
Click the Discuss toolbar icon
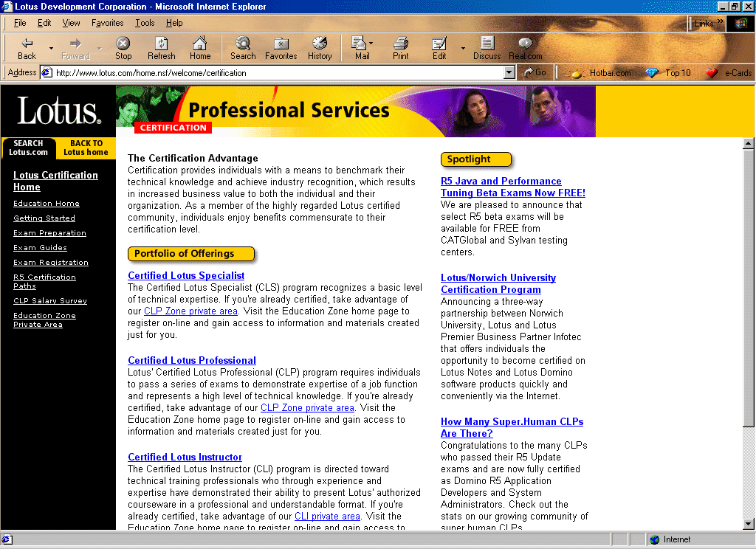coord(487,43)
